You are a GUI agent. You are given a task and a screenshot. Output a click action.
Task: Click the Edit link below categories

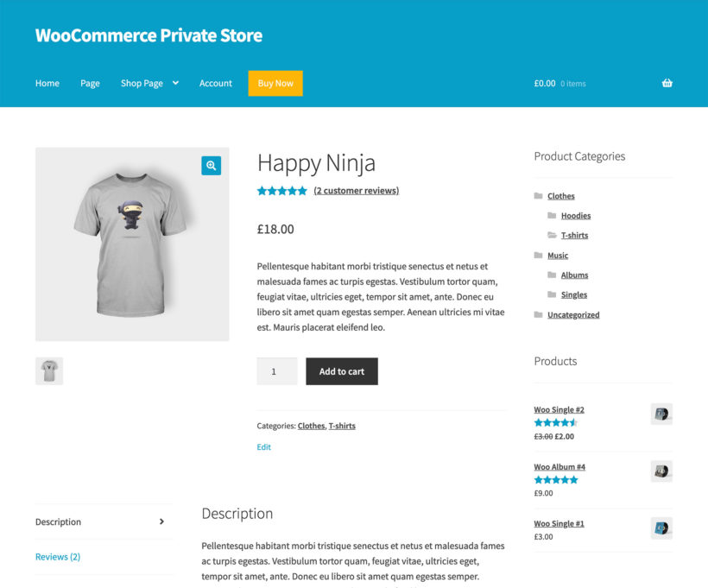(263, 447)
